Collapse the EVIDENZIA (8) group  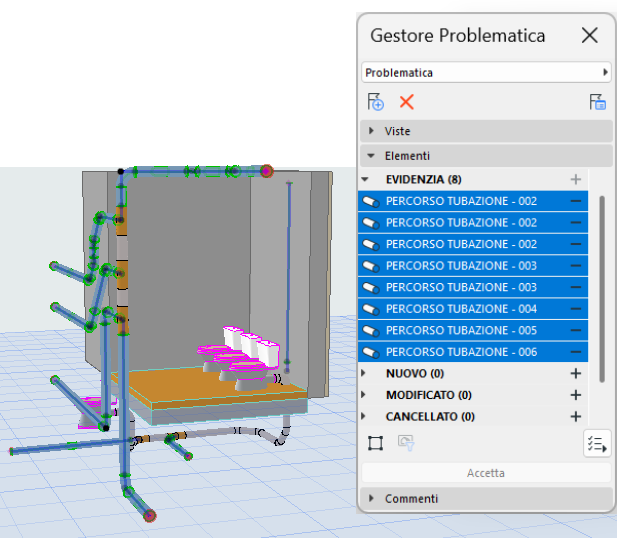coord(365,179)
